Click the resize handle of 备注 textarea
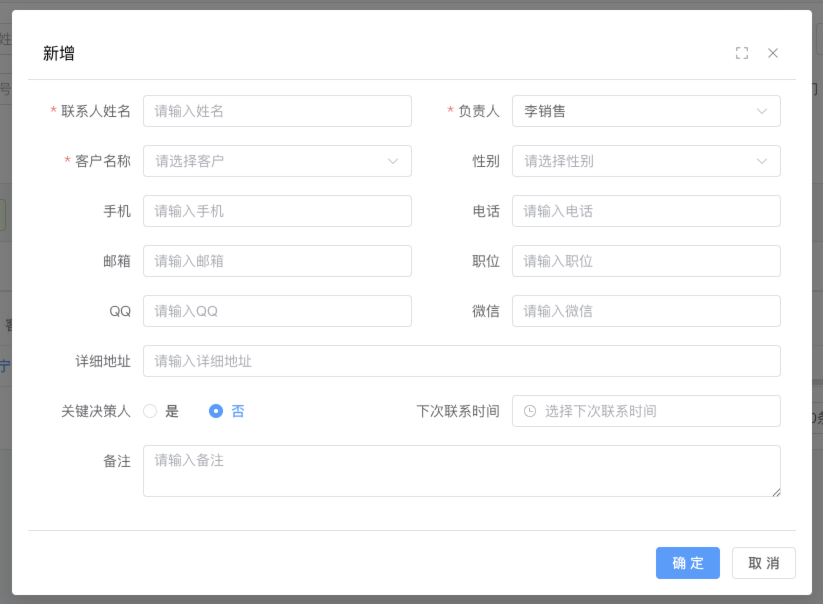The image size is (823, 604). [x=775, y=491]
